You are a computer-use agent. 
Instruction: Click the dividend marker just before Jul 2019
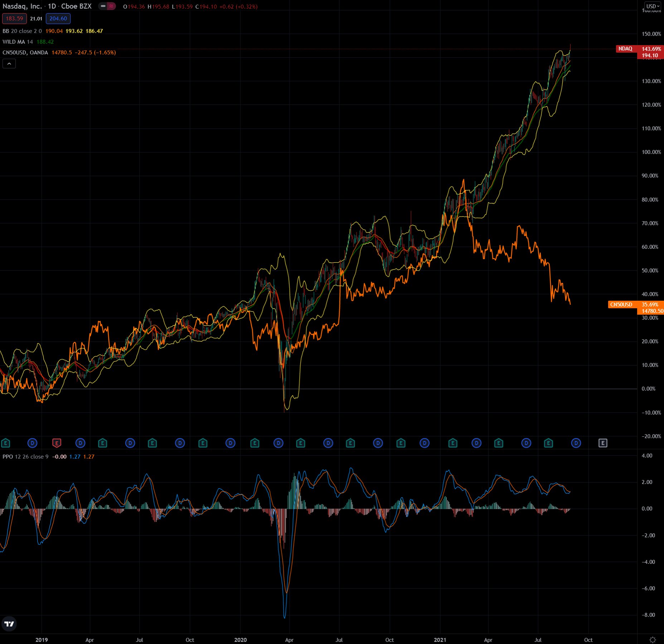(130, 443)
